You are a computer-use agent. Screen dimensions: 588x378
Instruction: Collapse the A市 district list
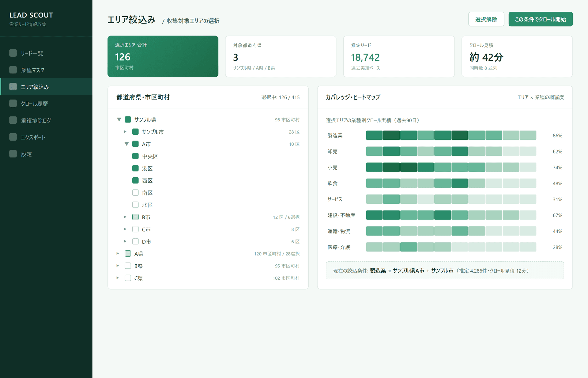pyautogui.click(x=126, y=144)
